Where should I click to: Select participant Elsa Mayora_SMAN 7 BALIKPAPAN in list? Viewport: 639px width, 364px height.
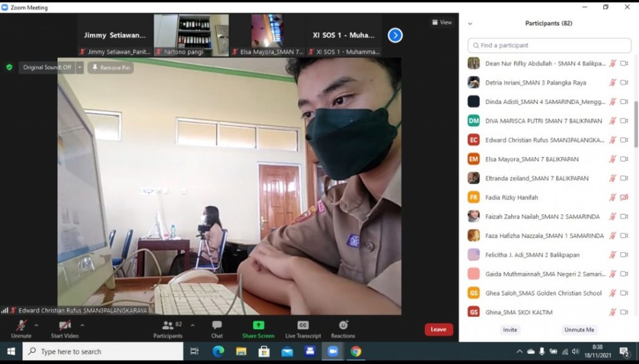(x=549, y=159)
